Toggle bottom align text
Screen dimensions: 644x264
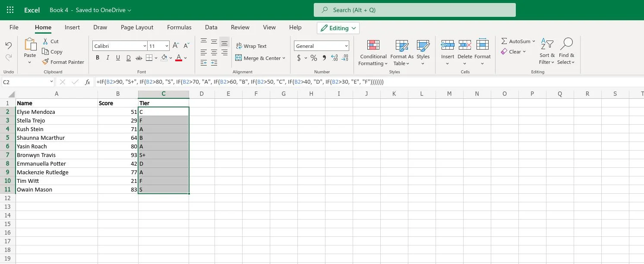(x=224, y=42)
